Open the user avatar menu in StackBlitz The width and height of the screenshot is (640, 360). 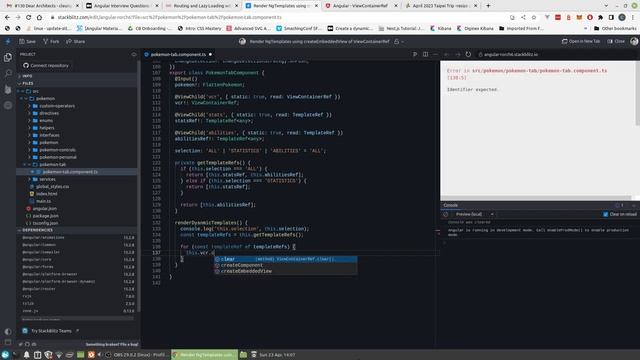[x=634, y=41]
